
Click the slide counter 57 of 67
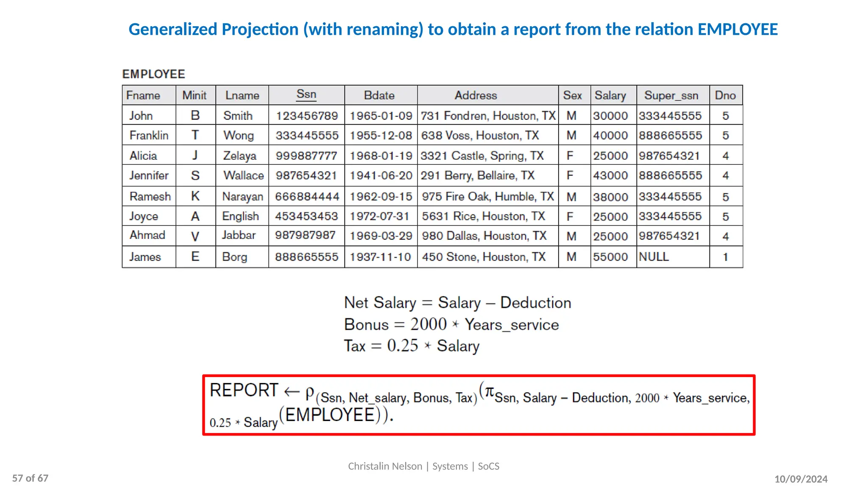[30, 478]
